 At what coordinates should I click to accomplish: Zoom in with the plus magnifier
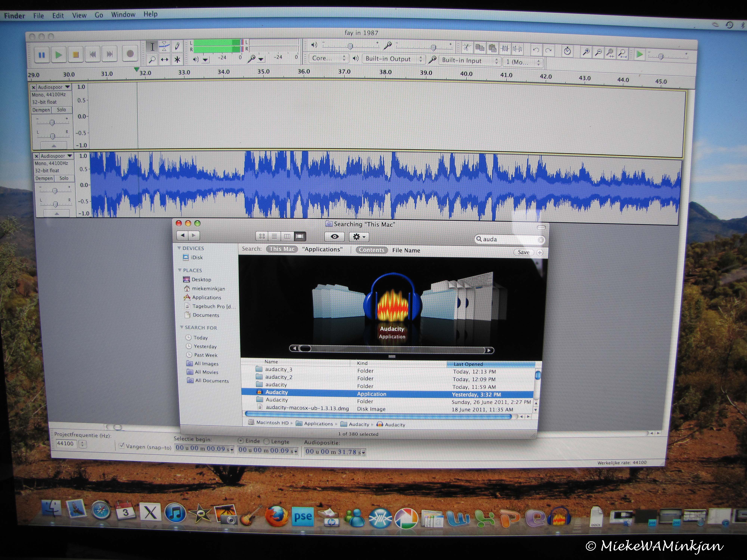click(586, 52)
